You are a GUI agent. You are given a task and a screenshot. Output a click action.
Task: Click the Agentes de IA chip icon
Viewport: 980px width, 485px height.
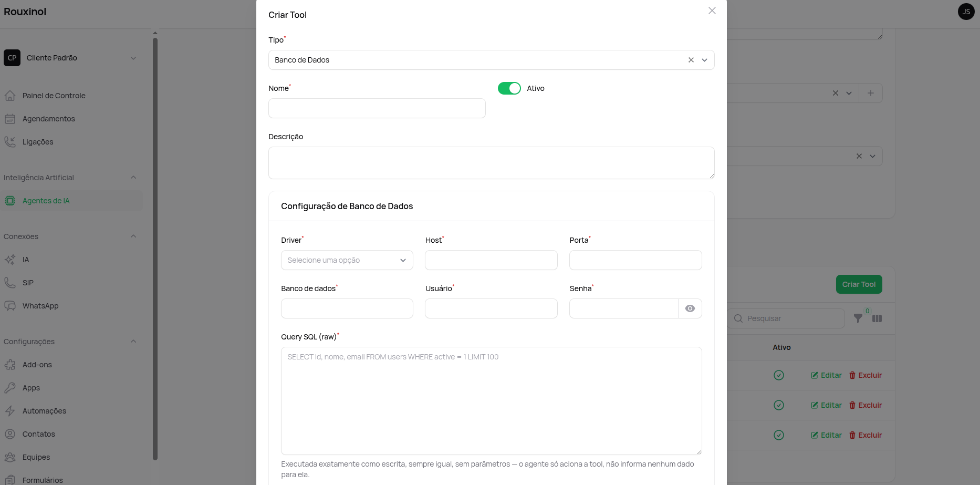point(10,201)
